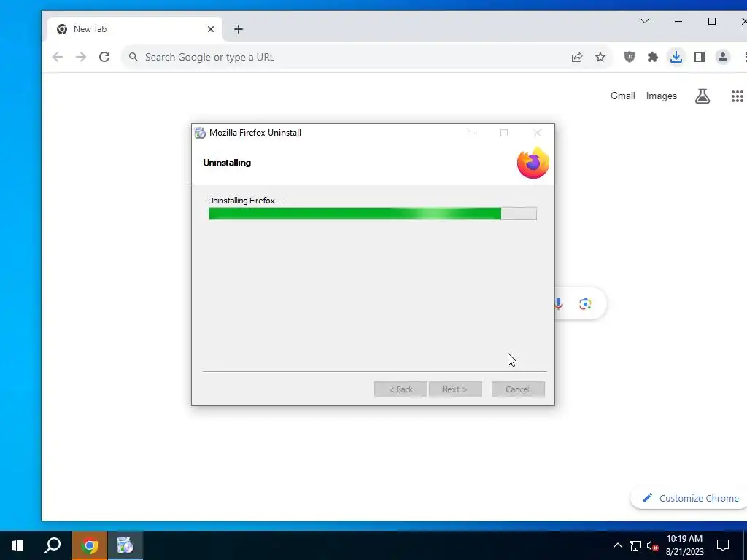The image size is (747, 560).
Task: Click the uninstall progress bar
Action: click(373, 214)
